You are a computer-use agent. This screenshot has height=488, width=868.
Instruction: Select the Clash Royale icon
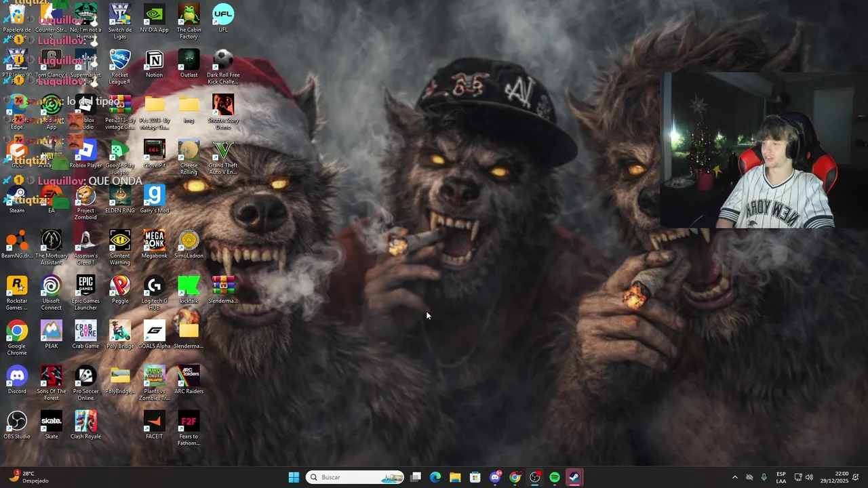pos(85,426)
